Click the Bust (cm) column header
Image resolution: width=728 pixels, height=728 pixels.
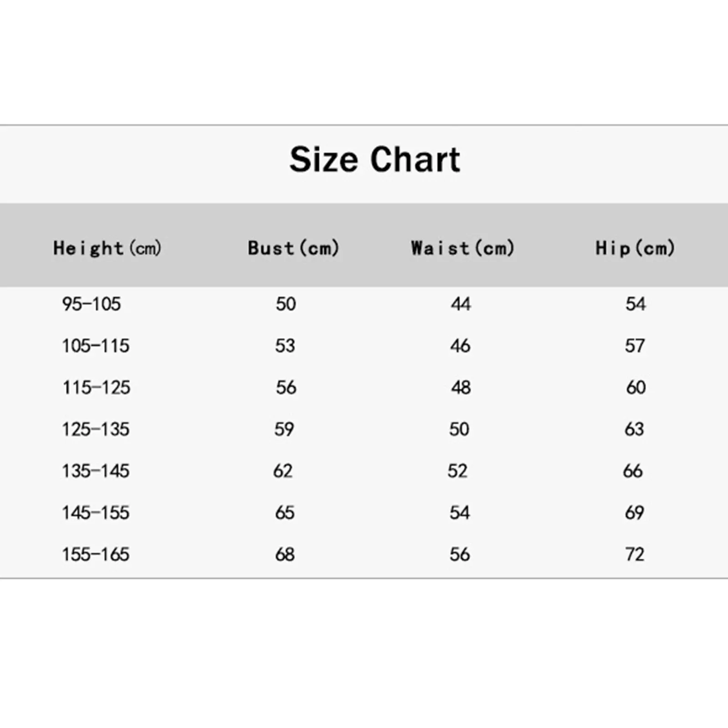[x=293, y=248]
